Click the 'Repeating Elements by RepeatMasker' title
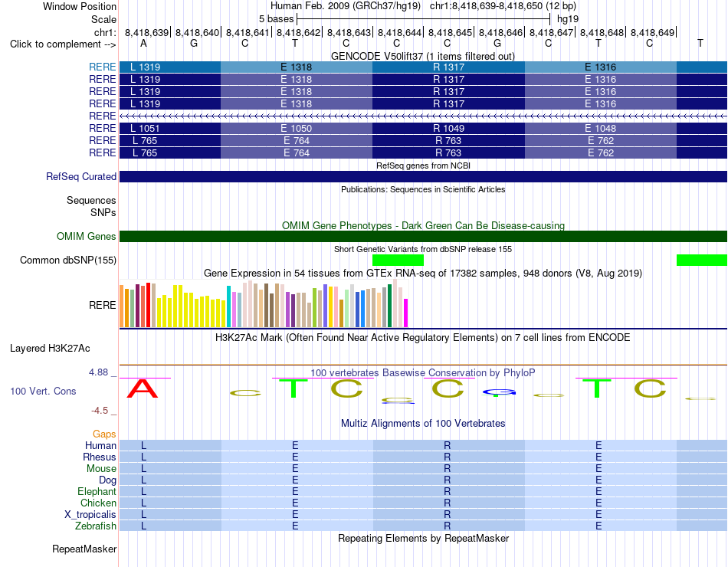Screen dimensions: 728x567 pos(424,538)
